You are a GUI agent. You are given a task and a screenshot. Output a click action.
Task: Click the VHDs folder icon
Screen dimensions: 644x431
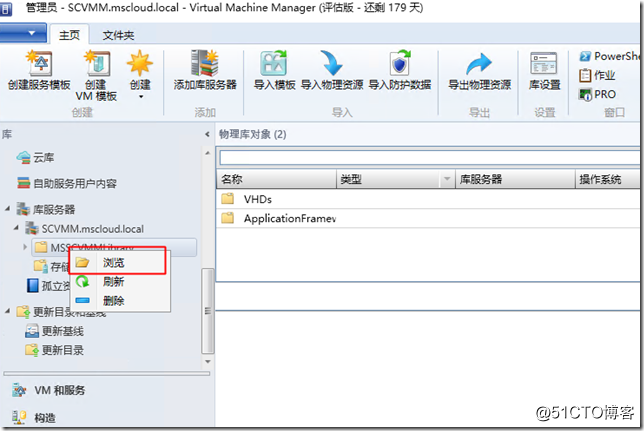point(228,199)
